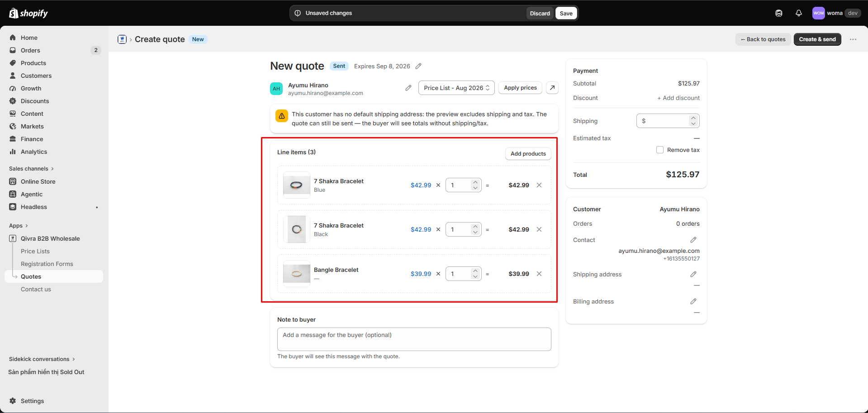
Task: Discard the unsaved changes
Action: [x=540, y=13]
